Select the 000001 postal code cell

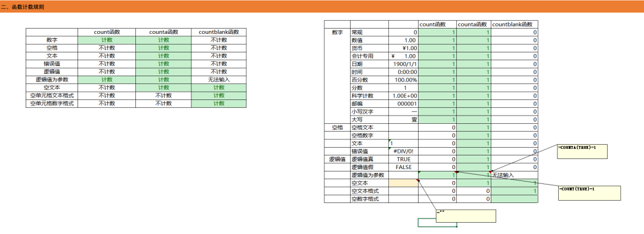[x=403, y=104]
